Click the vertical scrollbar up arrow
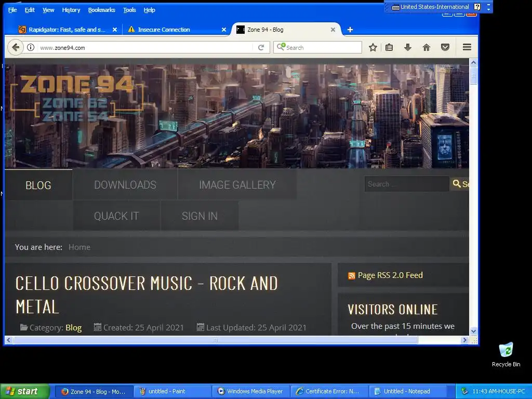 click(474, 62)
